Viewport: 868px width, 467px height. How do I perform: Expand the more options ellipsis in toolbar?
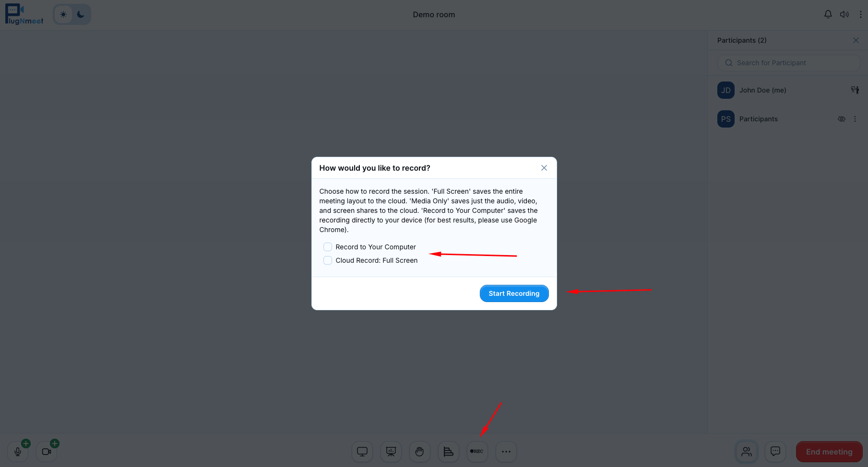pyautogui.click(x=506, y=452)
